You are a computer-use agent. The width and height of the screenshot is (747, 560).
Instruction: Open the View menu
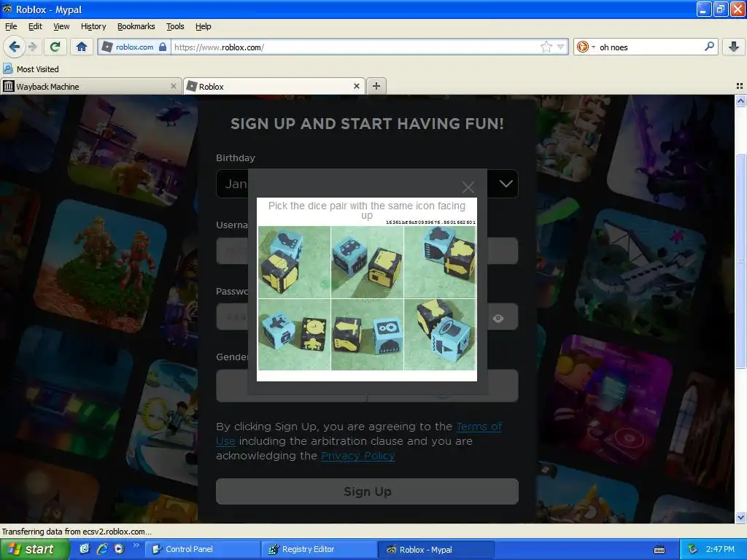[61, 26]
